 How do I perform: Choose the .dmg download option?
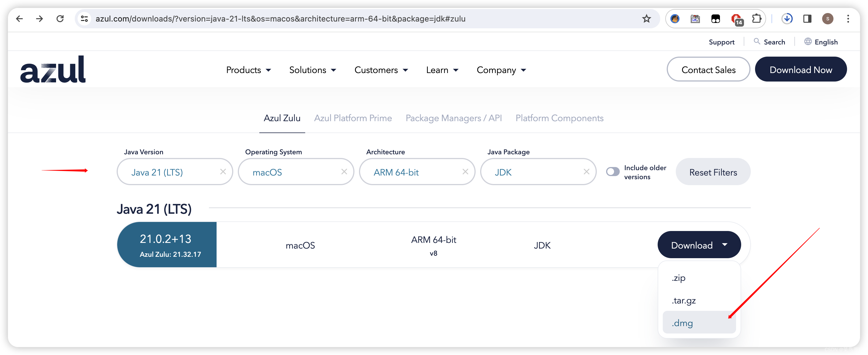coord(699,323)
